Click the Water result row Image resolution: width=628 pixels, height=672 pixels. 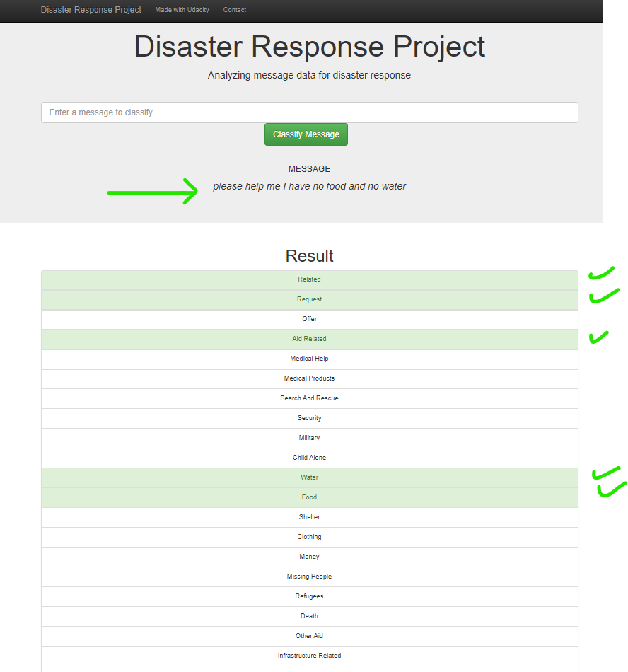309,477
